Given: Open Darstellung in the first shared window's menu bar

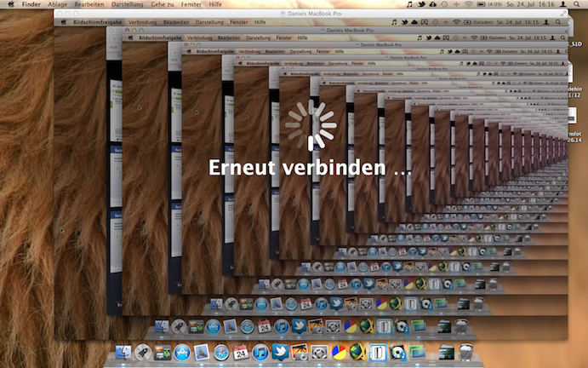Looking at the screenshot, I should click(x=209, y=22).
